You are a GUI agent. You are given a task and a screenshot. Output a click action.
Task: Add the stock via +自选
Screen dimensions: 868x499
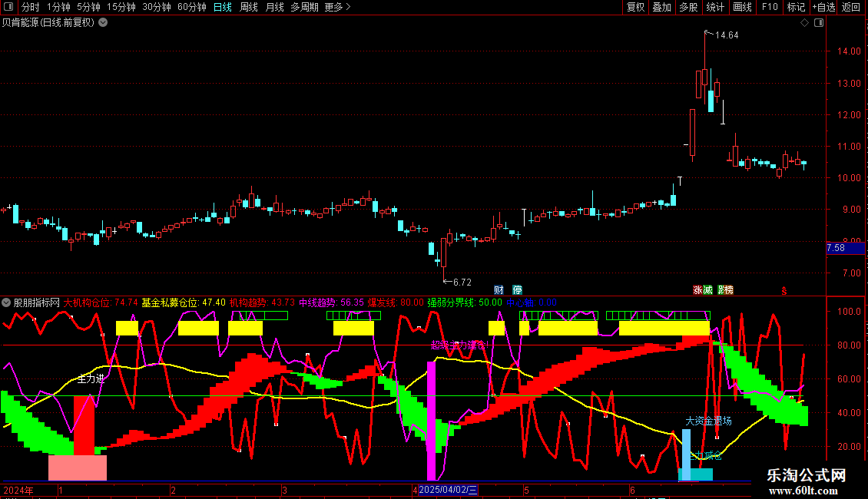(x=823, y=7)
